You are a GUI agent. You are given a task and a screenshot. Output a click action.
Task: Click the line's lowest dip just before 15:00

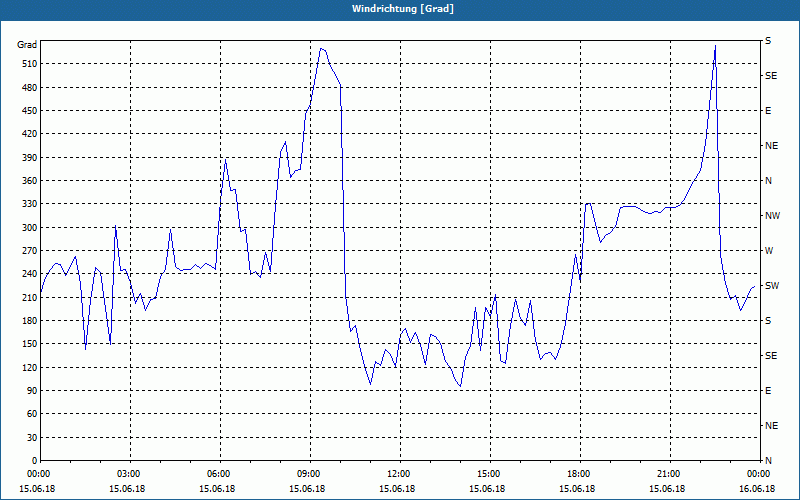click(x=461, y=386)
